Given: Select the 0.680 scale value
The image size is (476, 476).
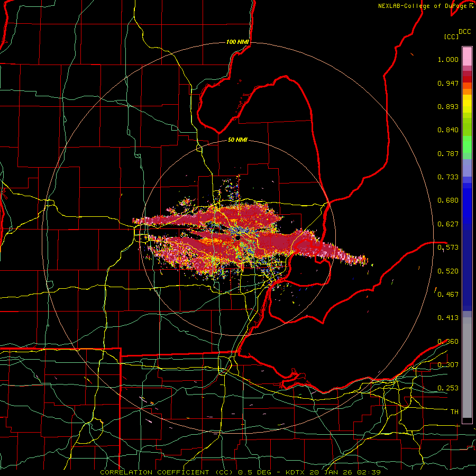Looking at the screenshot, I should click(448, 200).
